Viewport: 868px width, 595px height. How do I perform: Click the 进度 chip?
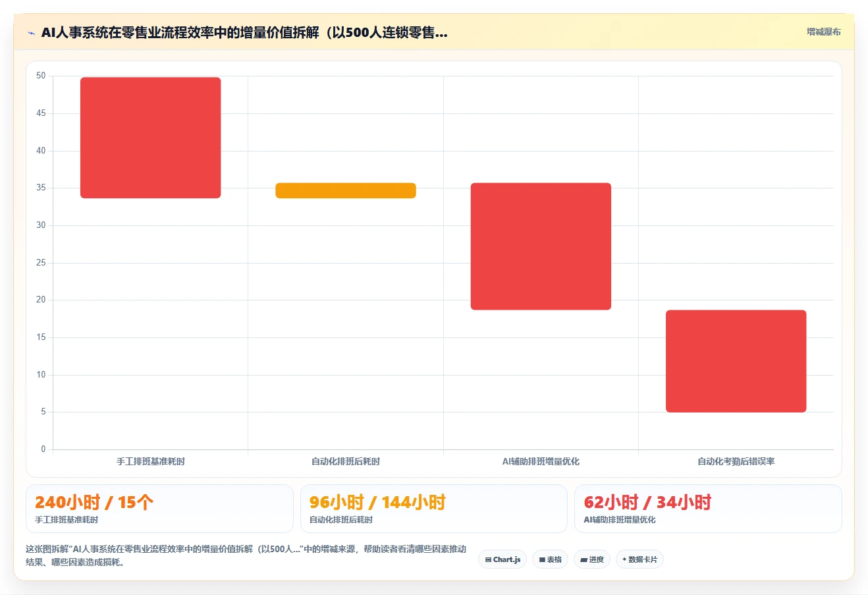592,559
